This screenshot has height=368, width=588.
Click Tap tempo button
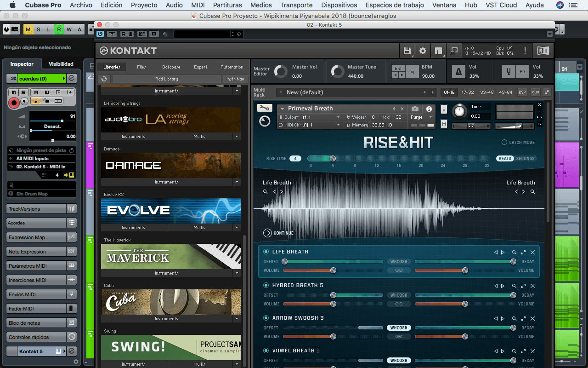pyautogui.click(x=412, y=71)
